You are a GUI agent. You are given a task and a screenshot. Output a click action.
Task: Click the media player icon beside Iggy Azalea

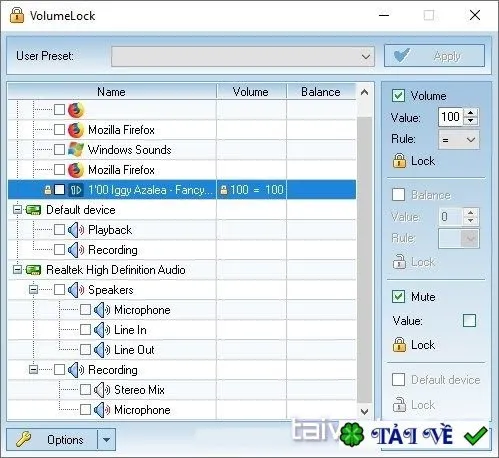76,190
